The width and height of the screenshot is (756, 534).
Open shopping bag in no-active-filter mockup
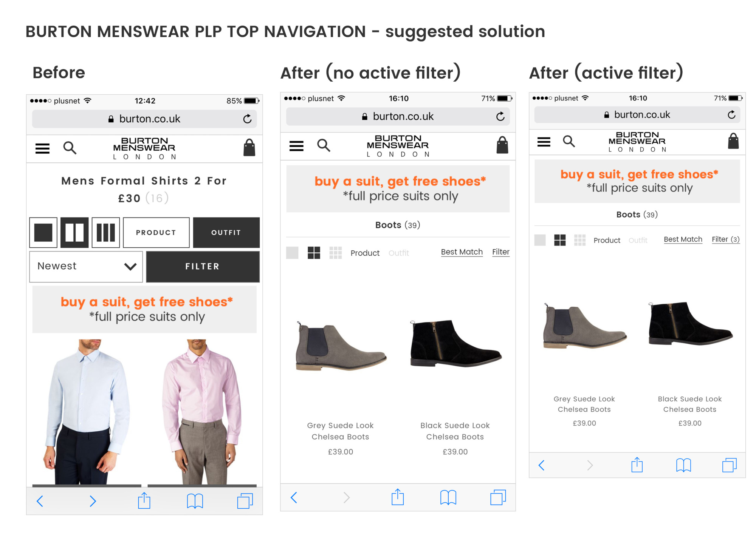[x=502, y=145]
